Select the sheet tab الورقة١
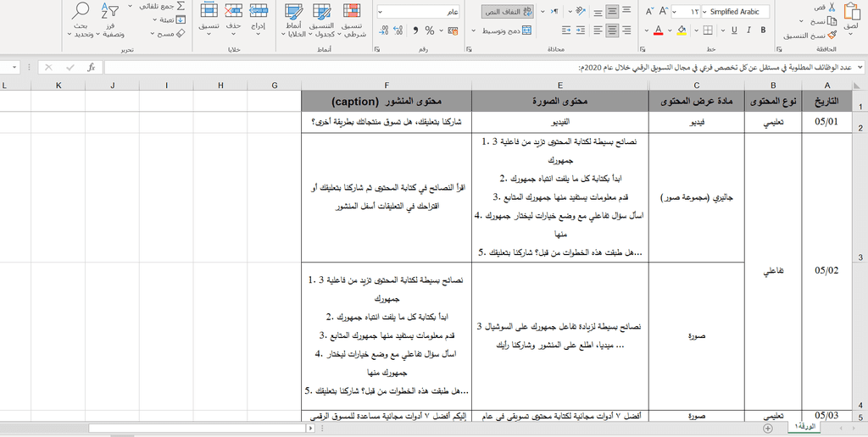Image resolution: width=868 pixels, height=437 pixels. 804,427
